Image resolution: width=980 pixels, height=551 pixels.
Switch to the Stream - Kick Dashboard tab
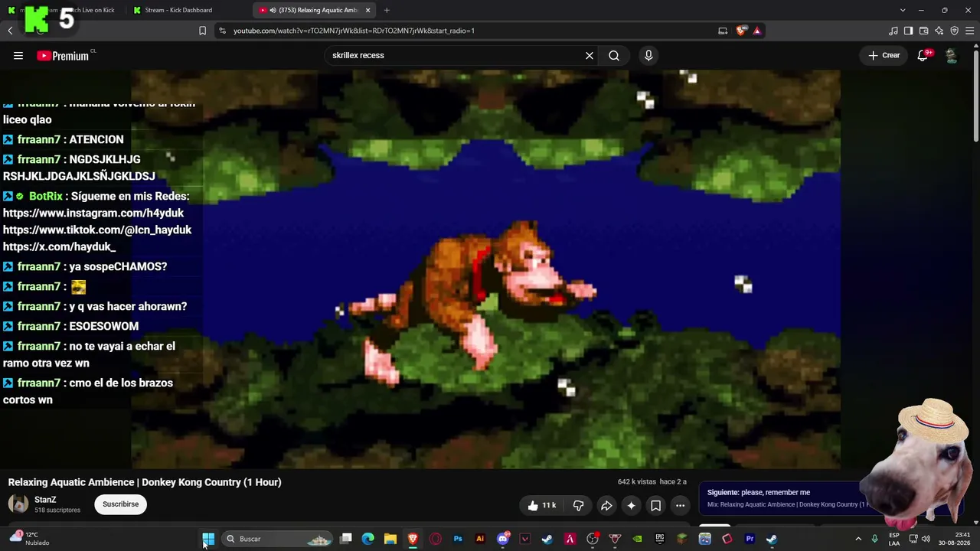click(189, 10)
